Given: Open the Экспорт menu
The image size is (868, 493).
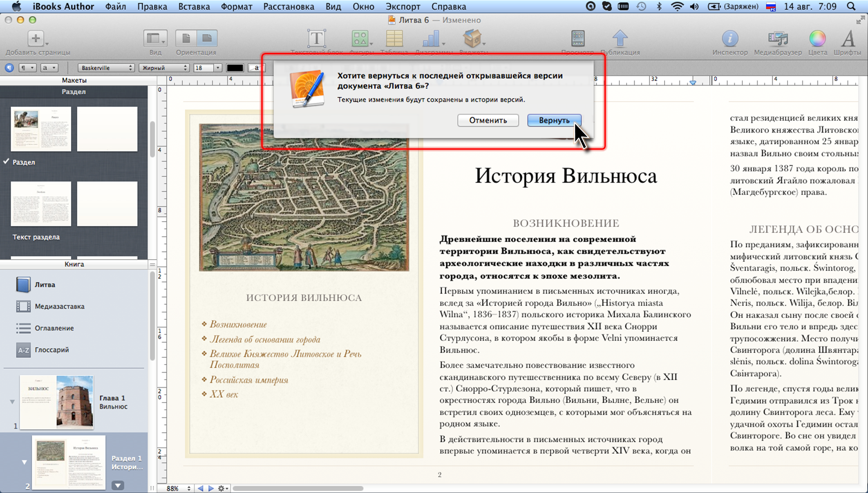Looking at the screenshot, I should (403, 6).
